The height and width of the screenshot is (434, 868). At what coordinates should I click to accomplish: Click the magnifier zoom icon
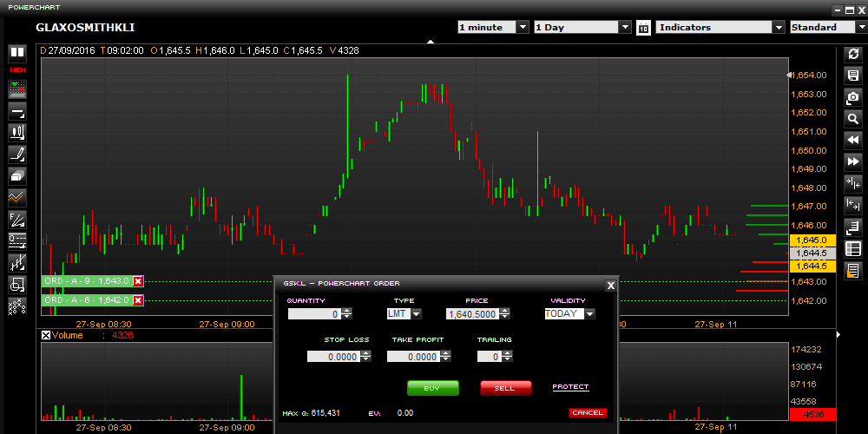853,119
